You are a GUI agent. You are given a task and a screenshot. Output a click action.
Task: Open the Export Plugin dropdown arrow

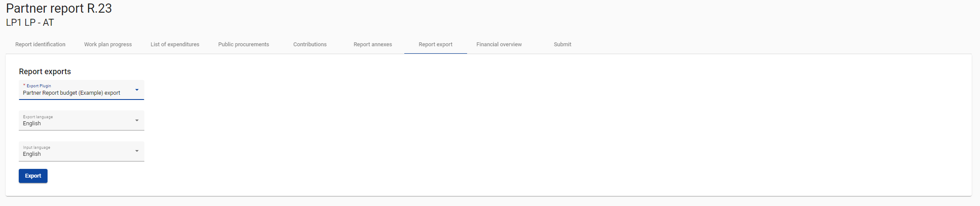(x=137, y=90)
